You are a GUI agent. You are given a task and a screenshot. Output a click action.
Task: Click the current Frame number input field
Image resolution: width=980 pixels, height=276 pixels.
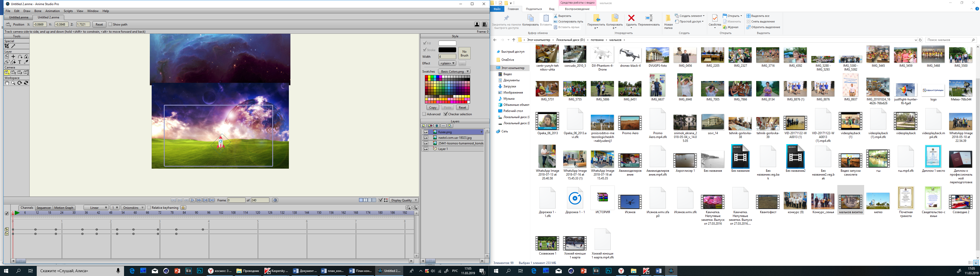coord(236,200)
